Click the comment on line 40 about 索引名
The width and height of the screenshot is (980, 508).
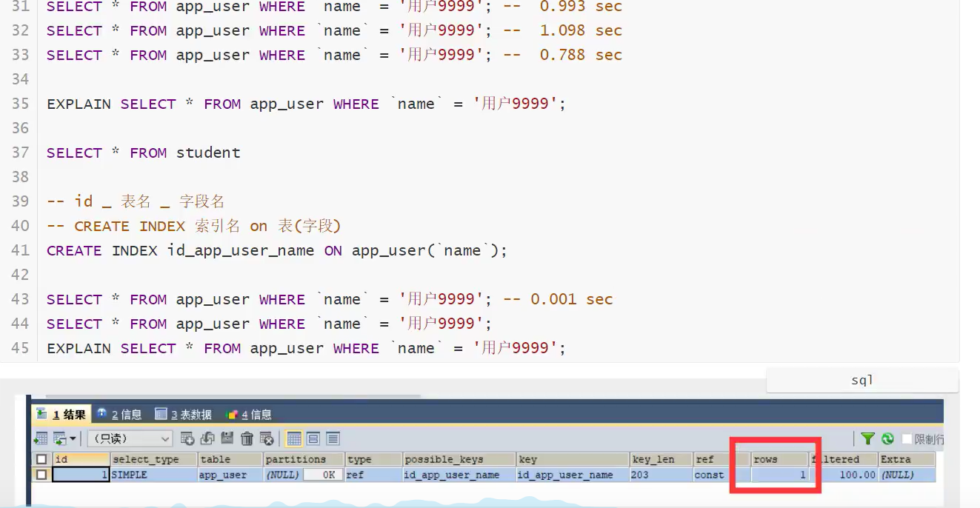[x=194, y=226]
